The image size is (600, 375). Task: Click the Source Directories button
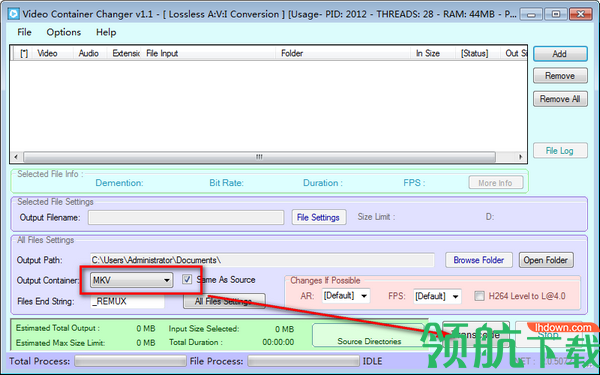click(x=369, y=336)
